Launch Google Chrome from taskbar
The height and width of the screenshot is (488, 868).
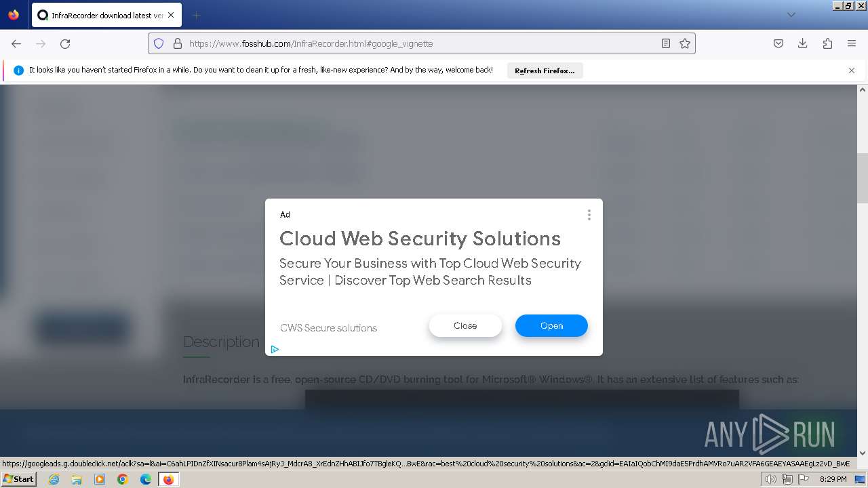pos(123,479)
